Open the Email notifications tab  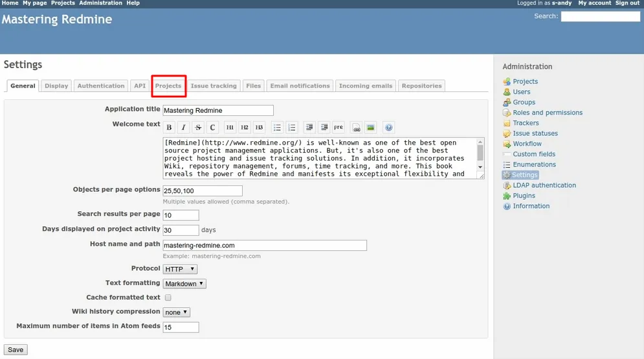(x=300, y=86)
